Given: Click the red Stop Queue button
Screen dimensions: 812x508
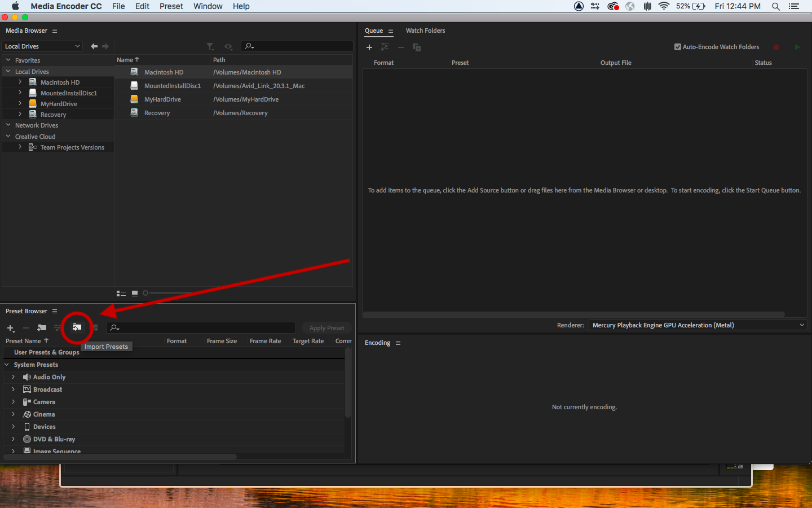Looking at the screenshot, I should 776,47.
